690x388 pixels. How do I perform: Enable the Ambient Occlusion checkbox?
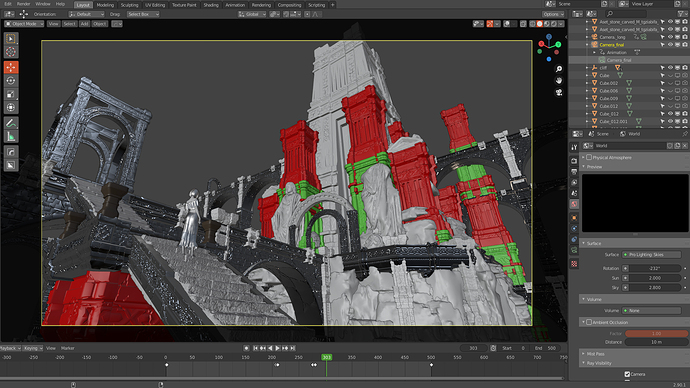click(589, 322)
